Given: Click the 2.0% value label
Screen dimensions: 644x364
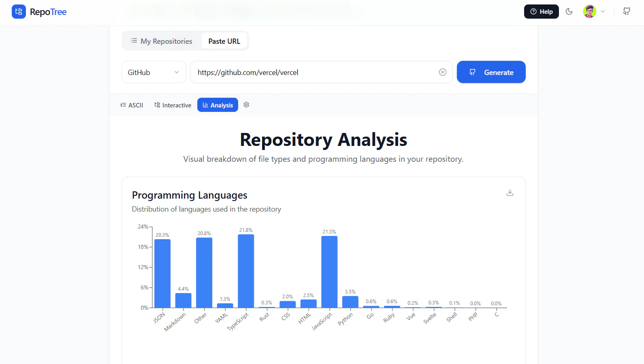Looking at the screenshot, I should click(x=288, y=297).
